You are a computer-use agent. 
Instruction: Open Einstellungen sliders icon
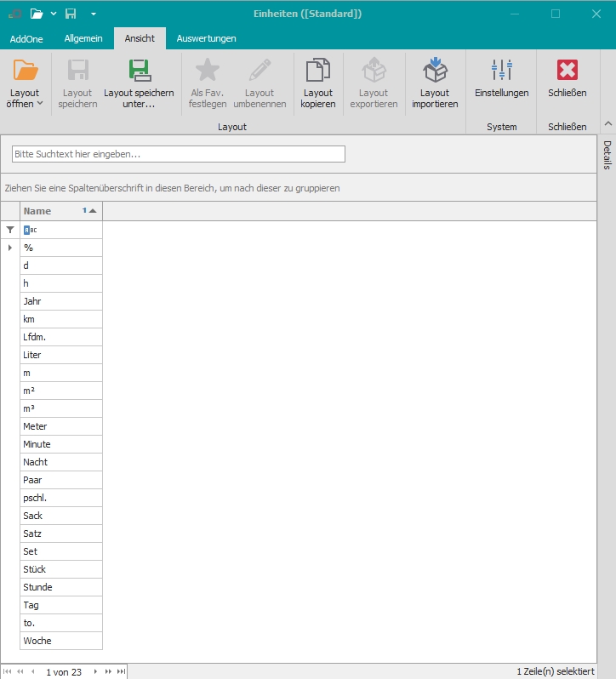coord(501,71)
